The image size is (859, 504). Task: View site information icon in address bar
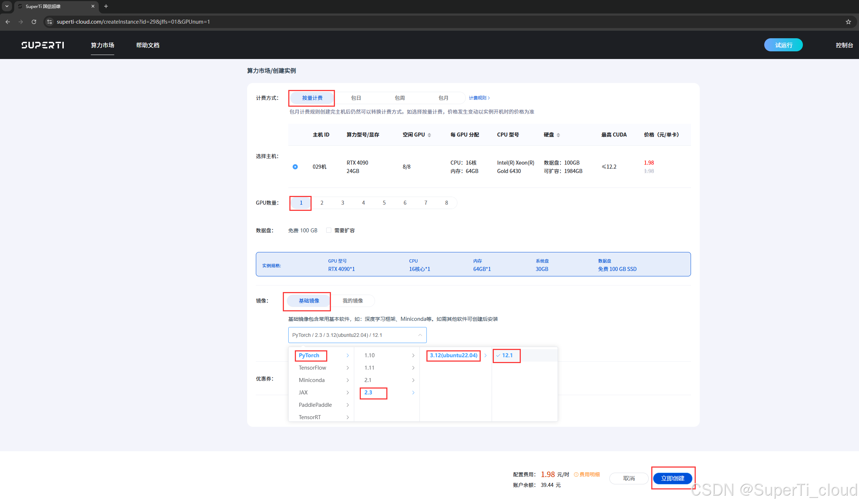tap(50, 22)
